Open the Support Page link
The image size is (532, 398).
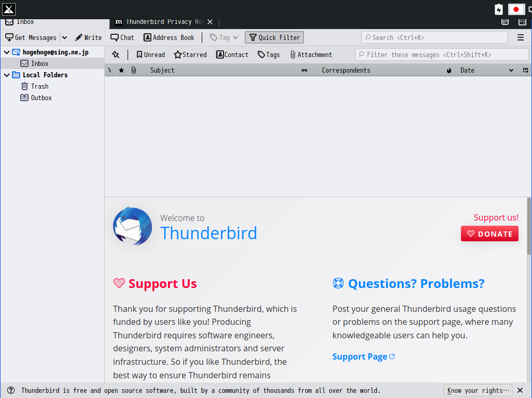click(363, 356)
